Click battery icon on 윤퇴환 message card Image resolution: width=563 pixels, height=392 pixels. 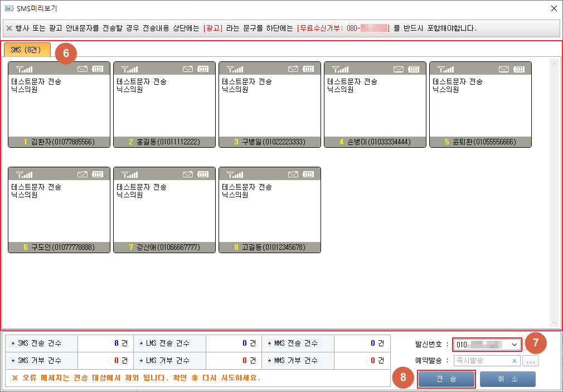[x=519, y=69]
